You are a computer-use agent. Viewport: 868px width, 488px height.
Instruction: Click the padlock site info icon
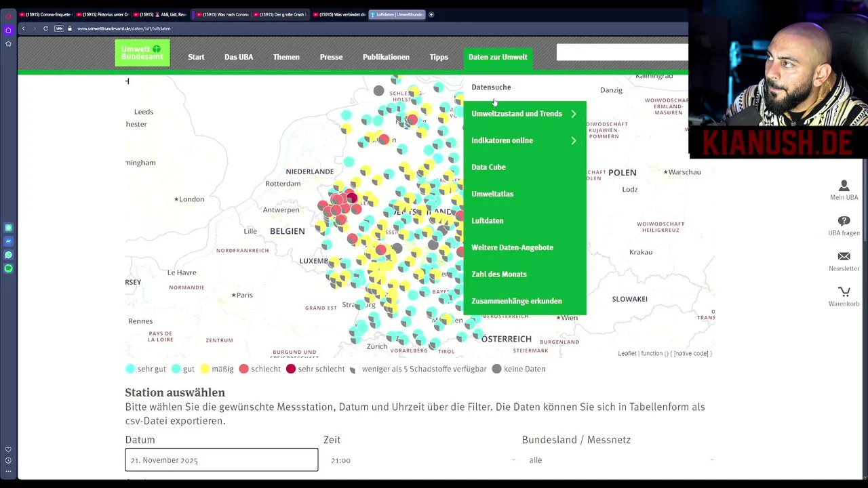point(69,28)
